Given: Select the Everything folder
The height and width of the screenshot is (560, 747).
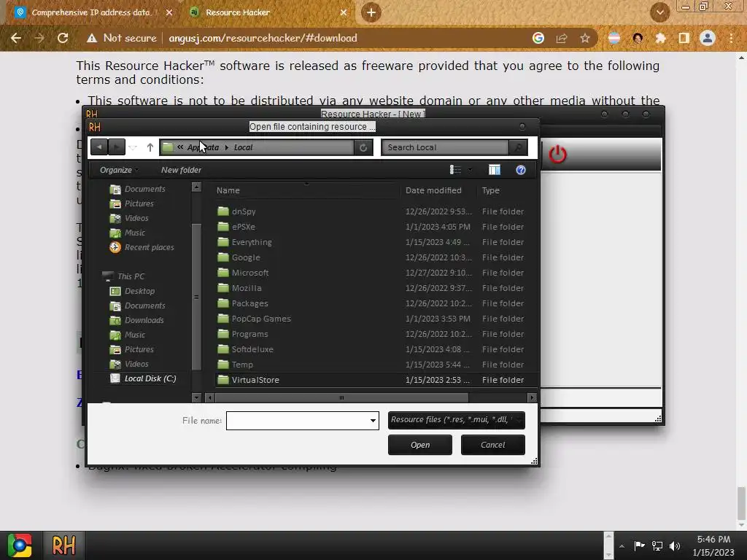Looking at the screenshot, I should click(244, 242).
